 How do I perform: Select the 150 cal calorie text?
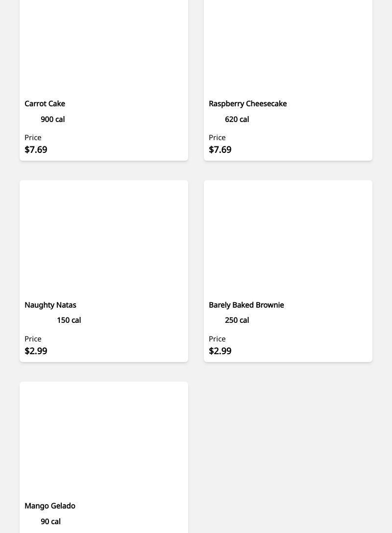(x=69, y=320)
